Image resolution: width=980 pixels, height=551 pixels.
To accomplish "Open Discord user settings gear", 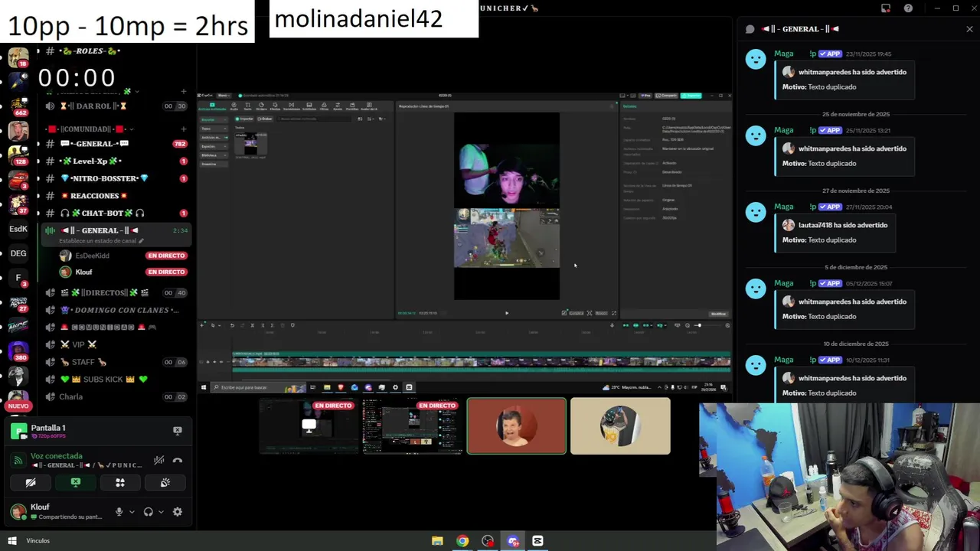I will (178, 512).
